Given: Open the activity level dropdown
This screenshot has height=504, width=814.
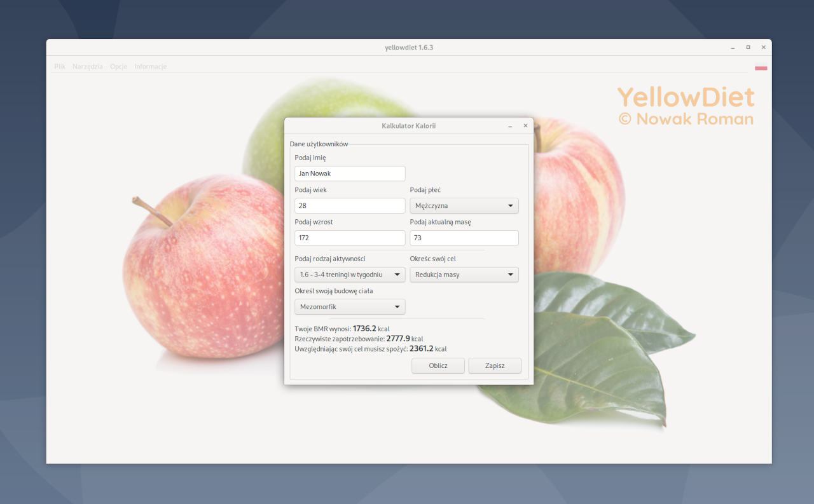Looking at the screenshot, I should [349, 275].
